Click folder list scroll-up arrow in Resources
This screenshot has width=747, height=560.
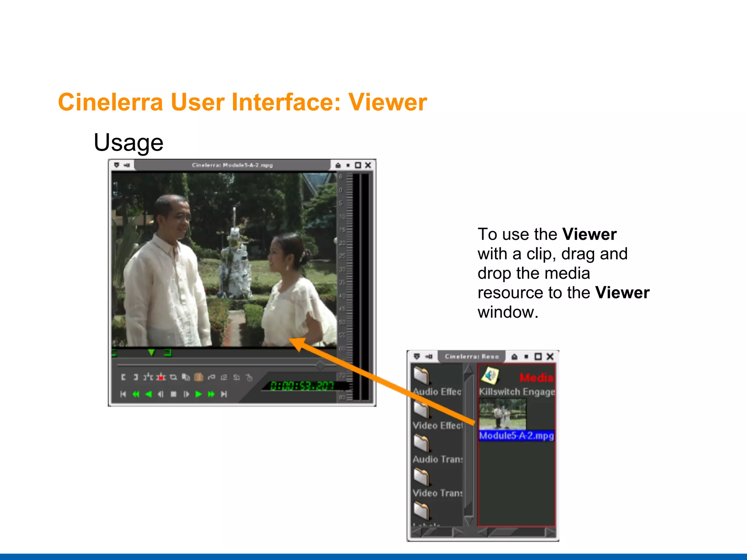point(469,369)
